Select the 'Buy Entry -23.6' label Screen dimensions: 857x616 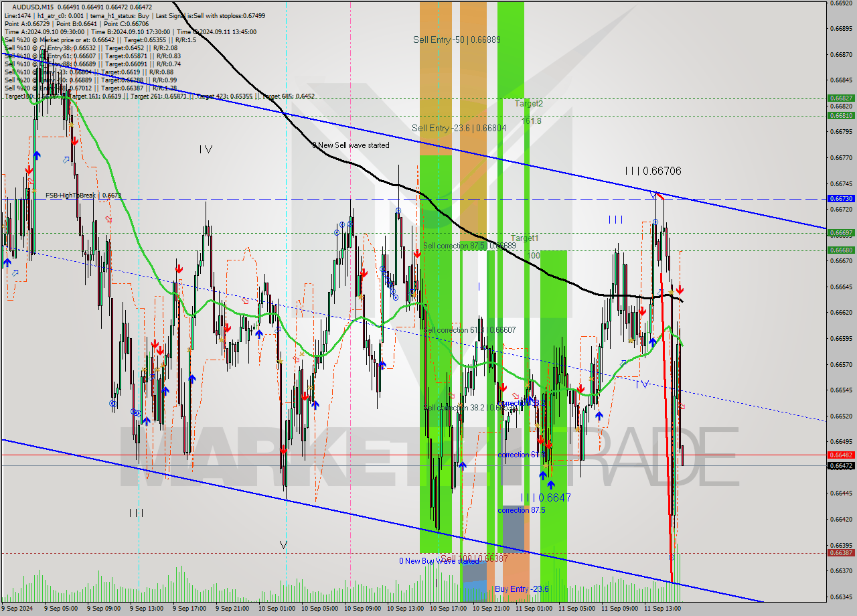coord(522,589)
